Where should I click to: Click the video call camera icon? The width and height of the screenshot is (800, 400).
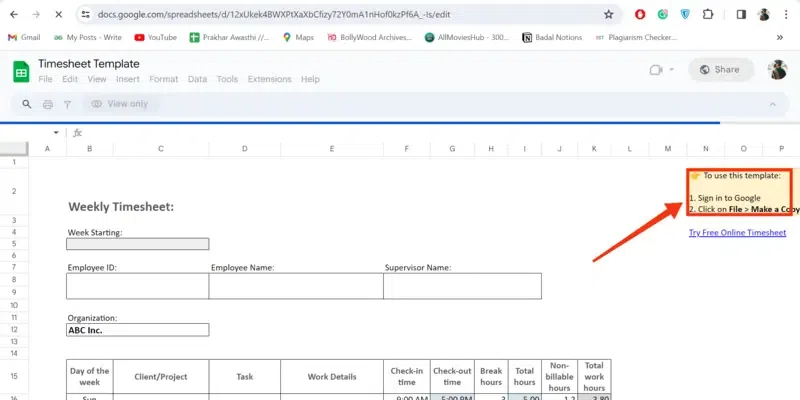point(656,70)
